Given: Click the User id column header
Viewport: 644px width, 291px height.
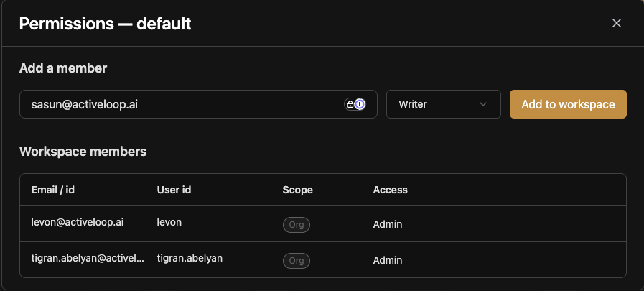Looking at the screenshot, I should (x=174, y=190).
